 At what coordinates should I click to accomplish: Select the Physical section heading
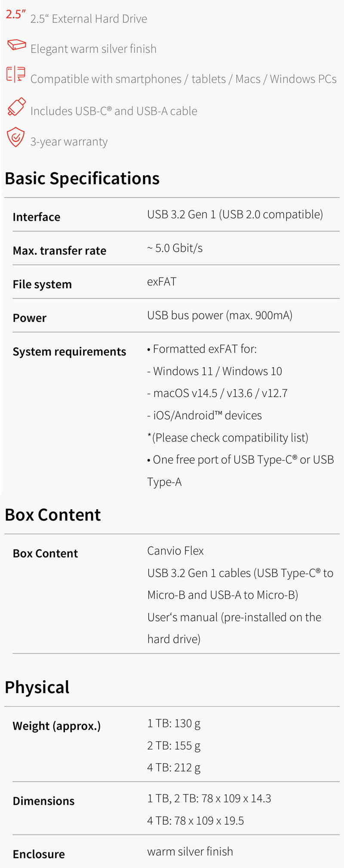(37, 687)
